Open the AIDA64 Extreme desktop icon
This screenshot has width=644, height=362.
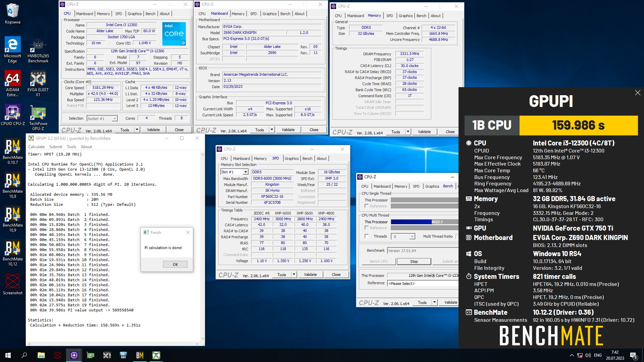(x=12, y=83)
